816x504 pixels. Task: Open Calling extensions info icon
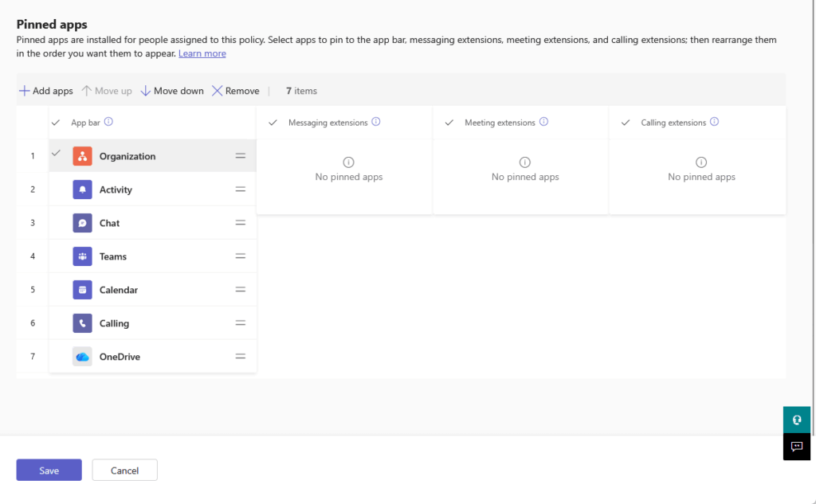point(714,122)
